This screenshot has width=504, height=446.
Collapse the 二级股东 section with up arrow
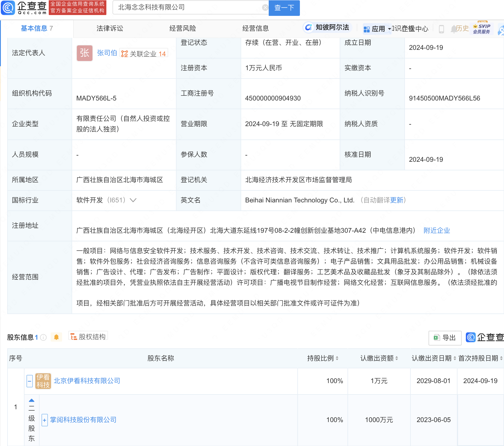31,400
